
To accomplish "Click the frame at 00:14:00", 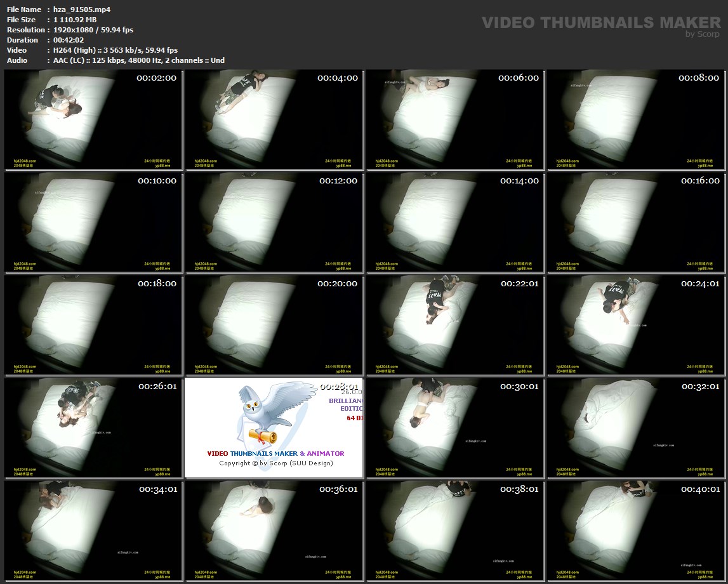I will point(455,222).
